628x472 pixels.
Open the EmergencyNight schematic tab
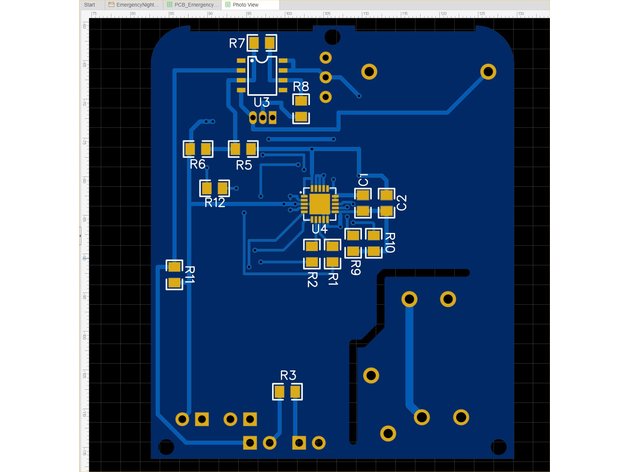pyautogui.click(x=133, y=5)
